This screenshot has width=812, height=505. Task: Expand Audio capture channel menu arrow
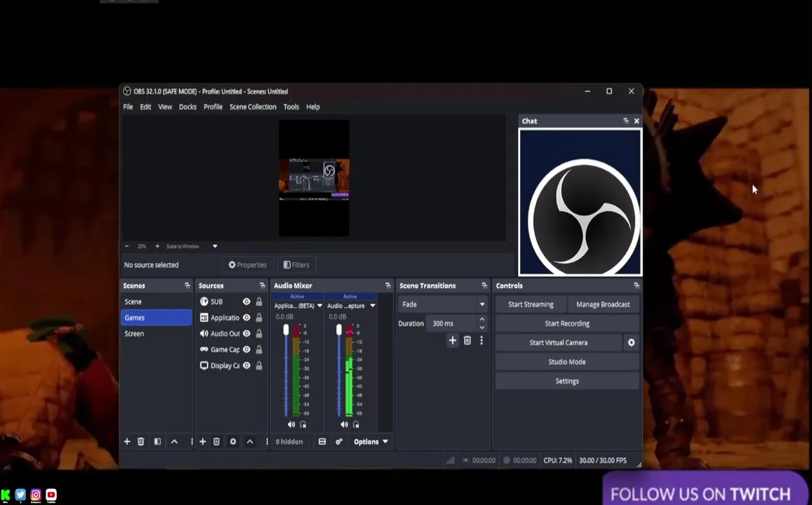(373, 306)
